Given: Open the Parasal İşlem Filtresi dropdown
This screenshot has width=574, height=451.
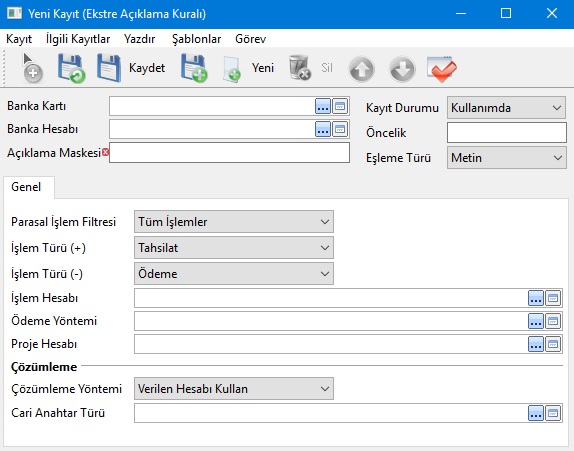Looking at the screenshot, I should click(x=234, y=221).
